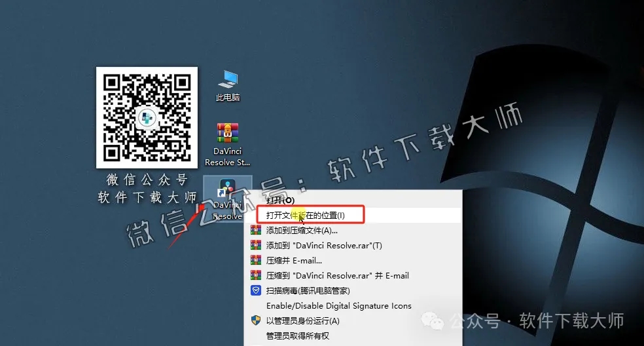The image size is (644, 346).
Task: Click 添加到压缩文件(A)... menu entry text
Action: pos(302,230)
